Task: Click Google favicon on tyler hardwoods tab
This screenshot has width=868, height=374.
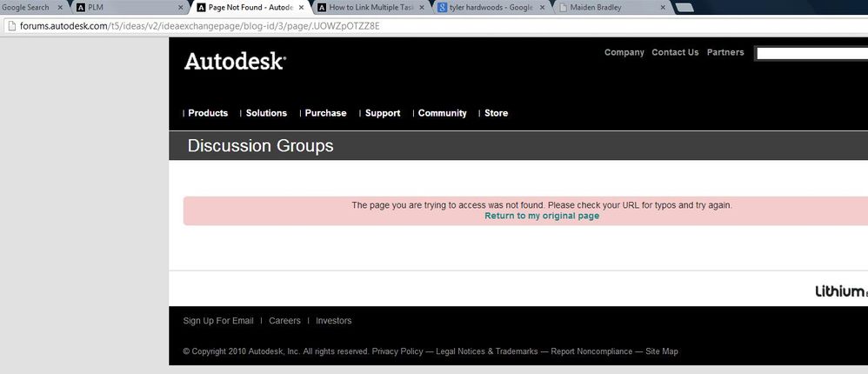Action: click(x=443, y=8)
